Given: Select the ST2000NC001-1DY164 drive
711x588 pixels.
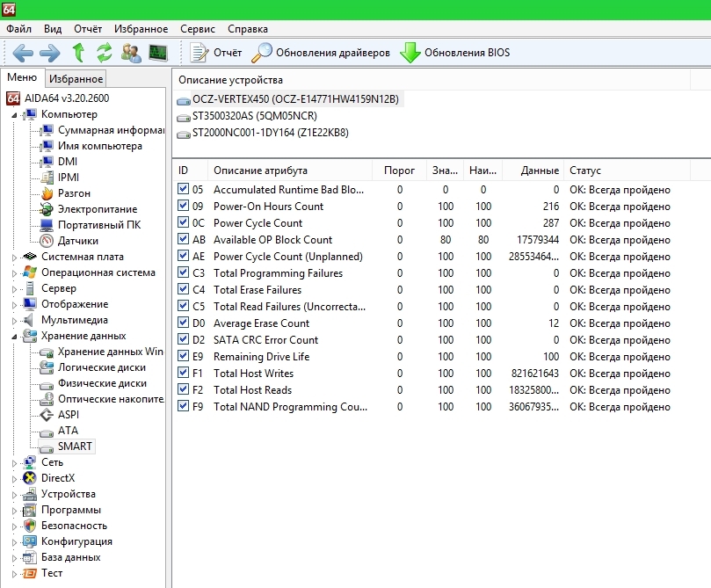Looking at the screenshot, I should pyautogui.click(x=263, y=134).
